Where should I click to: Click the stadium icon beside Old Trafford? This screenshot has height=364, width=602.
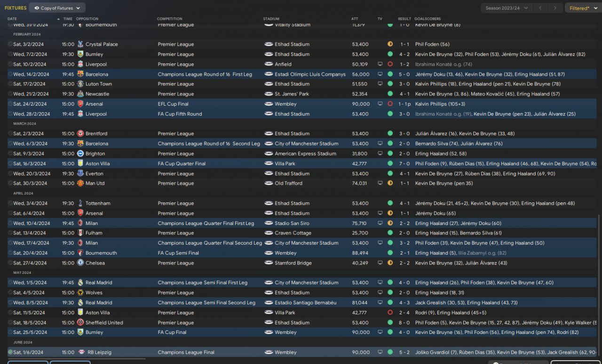[269, 184]
